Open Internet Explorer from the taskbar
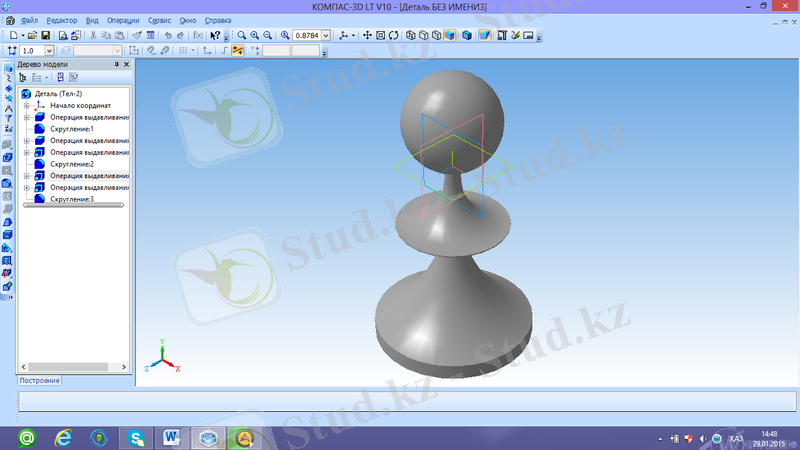 63,437
